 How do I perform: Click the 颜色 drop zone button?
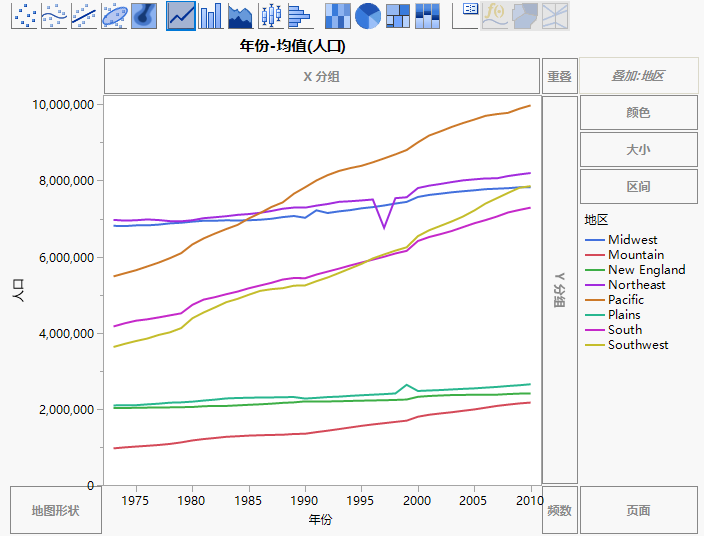638,113
